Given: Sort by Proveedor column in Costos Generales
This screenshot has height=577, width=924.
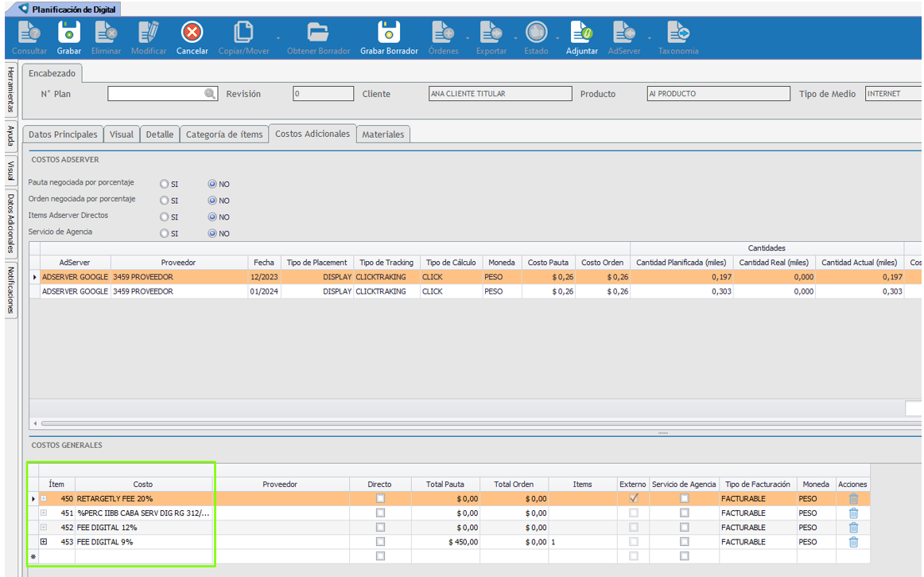Looking at the screenshot, I should (x=280, y=484).
